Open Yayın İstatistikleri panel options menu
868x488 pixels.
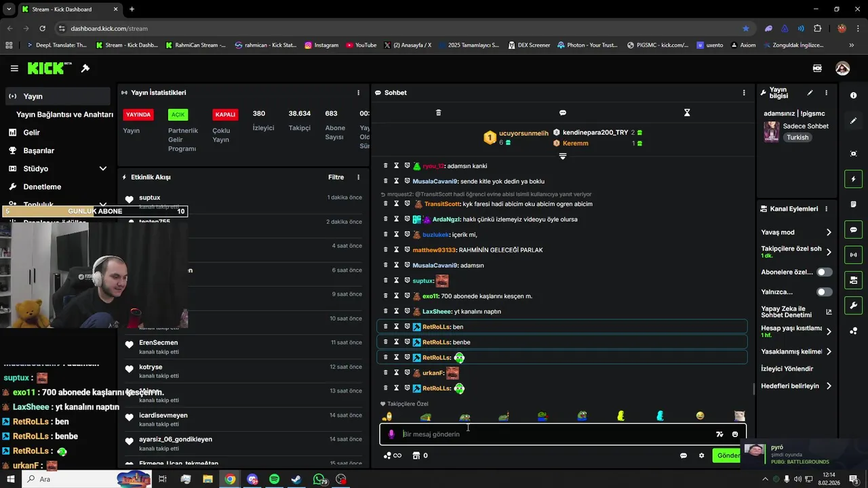click(x=359, y=93)
